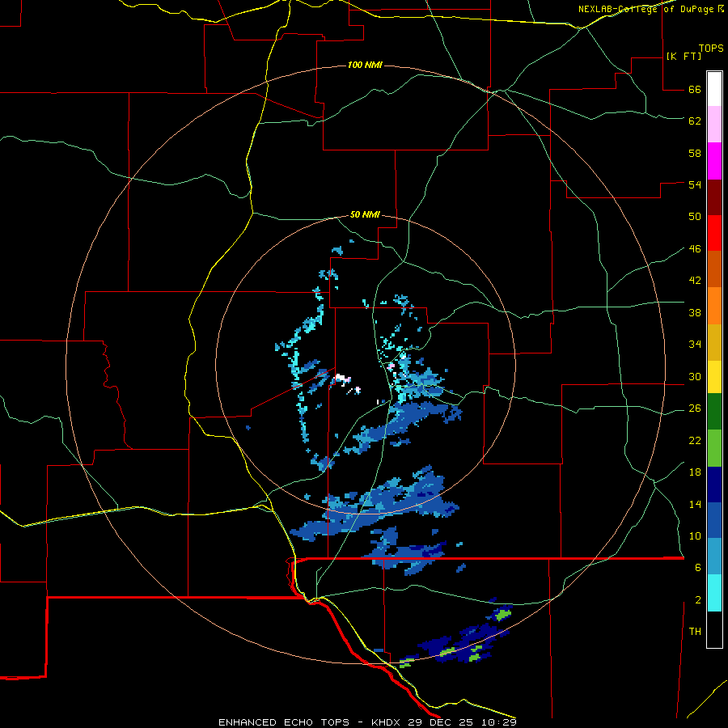
Task: Click the dark green legend swatch
Action: tap(714, 412)
